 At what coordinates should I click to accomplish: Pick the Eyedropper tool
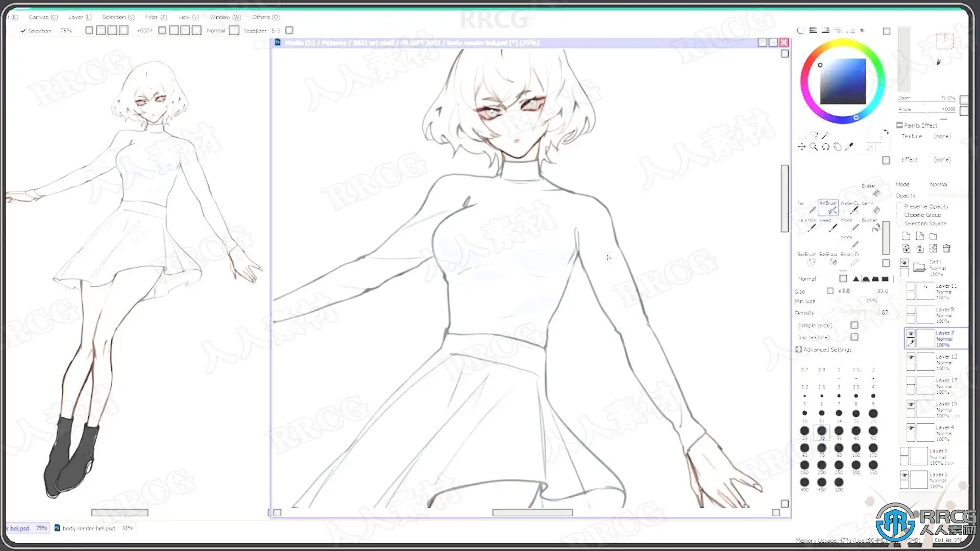click(849, 147)
